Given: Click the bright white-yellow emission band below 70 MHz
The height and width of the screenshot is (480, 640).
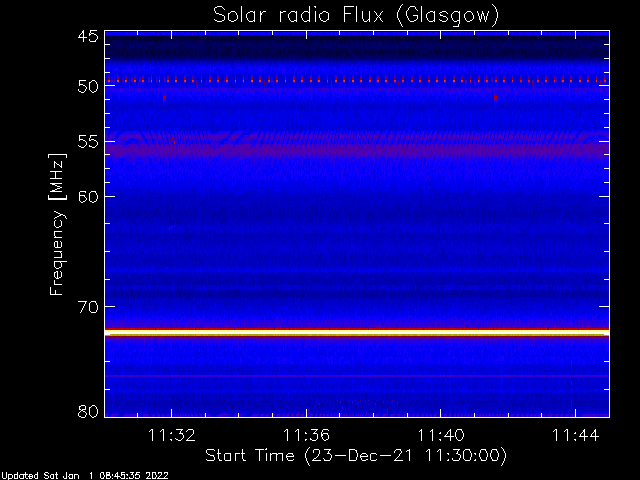Looking at the screenshot, I should pyautogui.click(x=357, y=333).
